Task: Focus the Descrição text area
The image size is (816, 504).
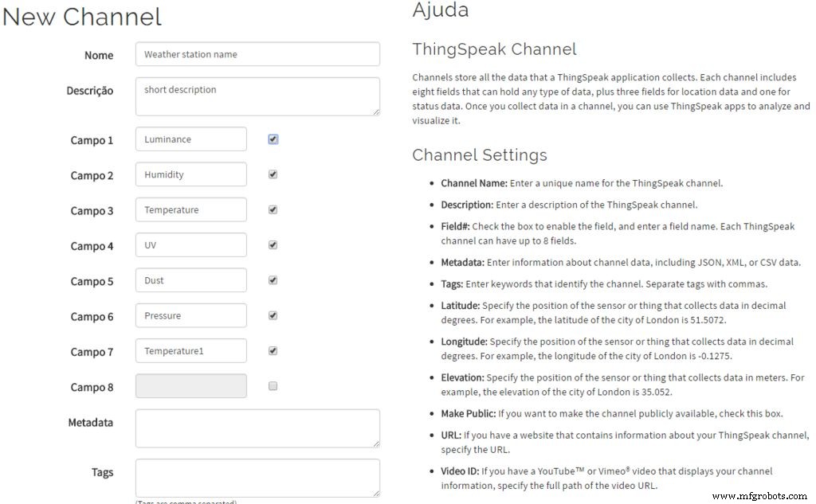Action: coord(257,96)
